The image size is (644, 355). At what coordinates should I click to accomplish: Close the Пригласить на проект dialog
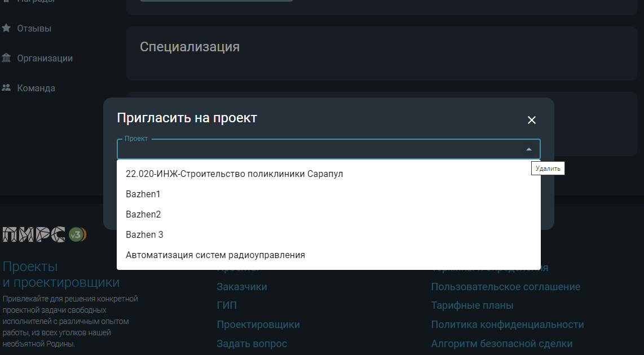coord(531,120)
